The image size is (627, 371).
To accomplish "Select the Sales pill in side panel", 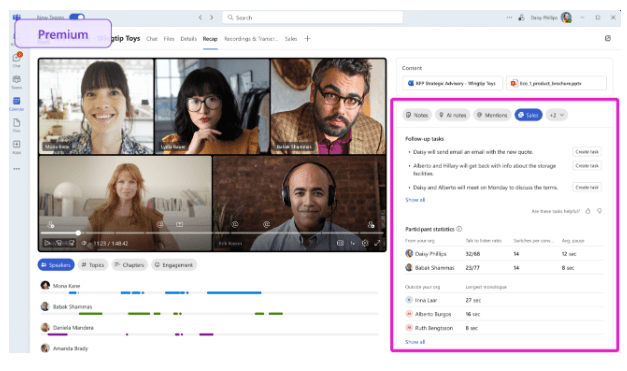I will click(528, 115).
